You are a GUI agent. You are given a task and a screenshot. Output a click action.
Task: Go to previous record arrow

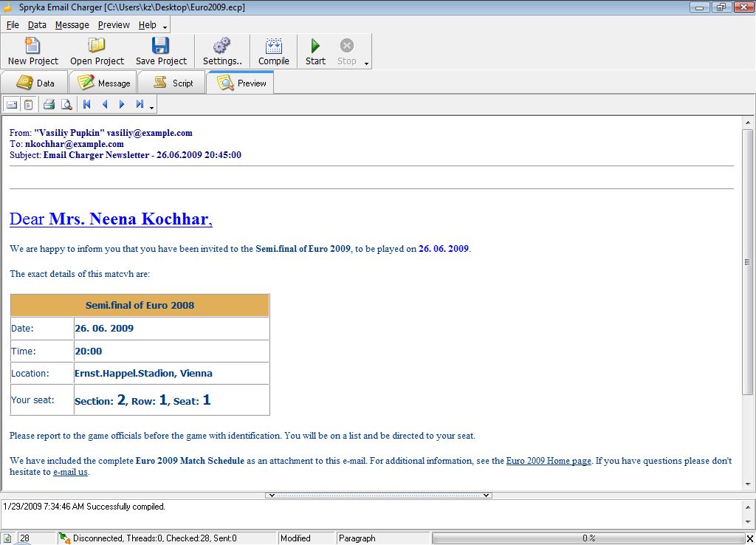(105, 104)
